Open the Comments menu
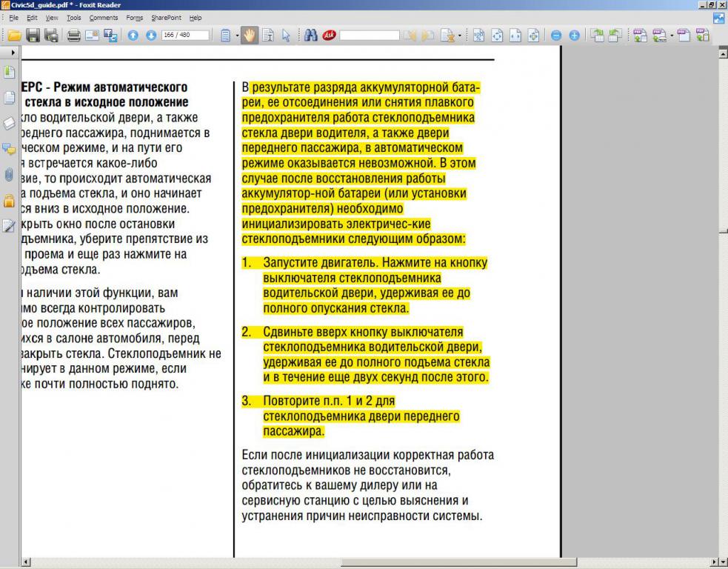 (104, 18)
